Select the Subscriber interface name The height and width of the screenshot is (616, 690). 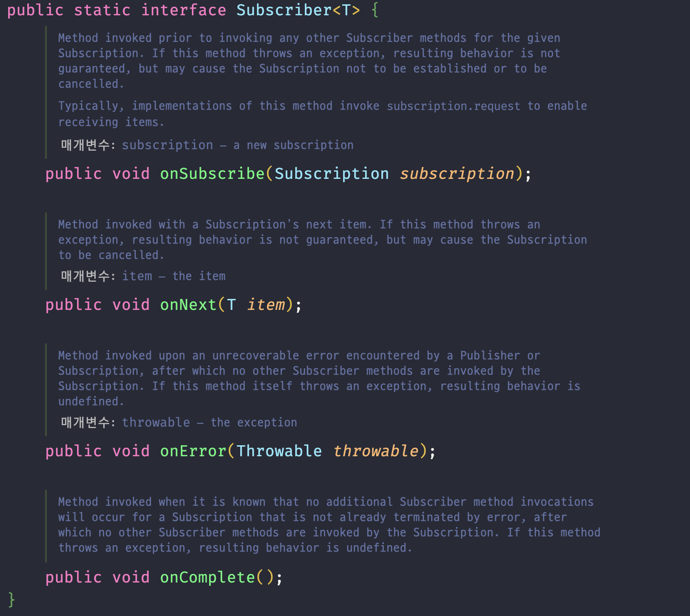coord(284,10)
